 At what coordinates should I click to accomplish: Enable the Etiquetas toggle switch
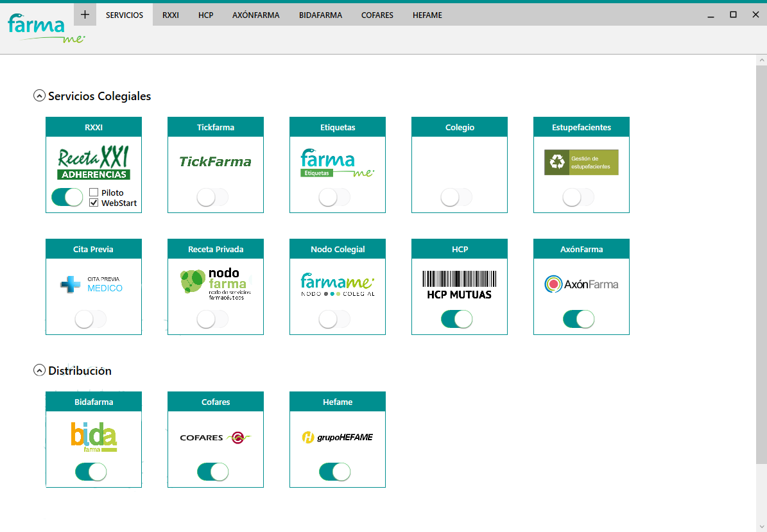click(334, 198)
